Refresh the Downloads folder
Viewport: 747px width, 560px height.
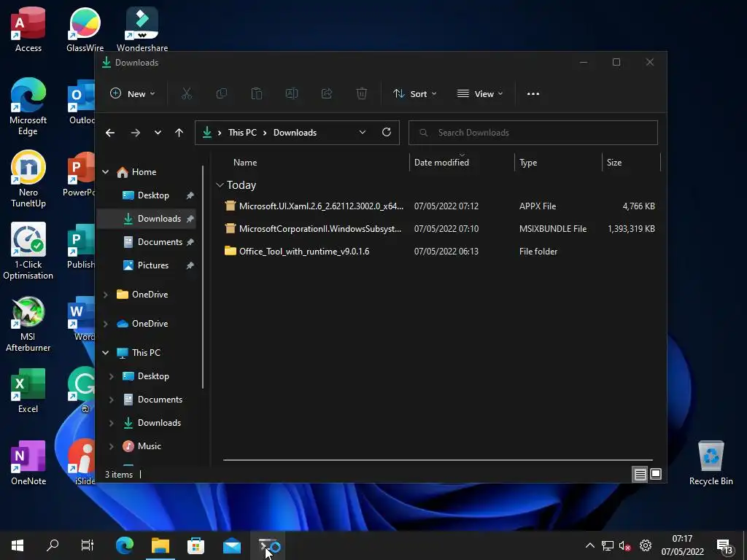click(387, 133)
